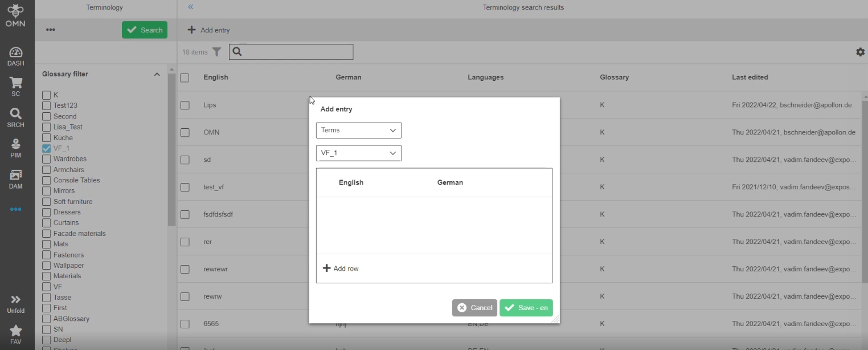Open the DASH dashboard icon

click(x=16, y=56)
